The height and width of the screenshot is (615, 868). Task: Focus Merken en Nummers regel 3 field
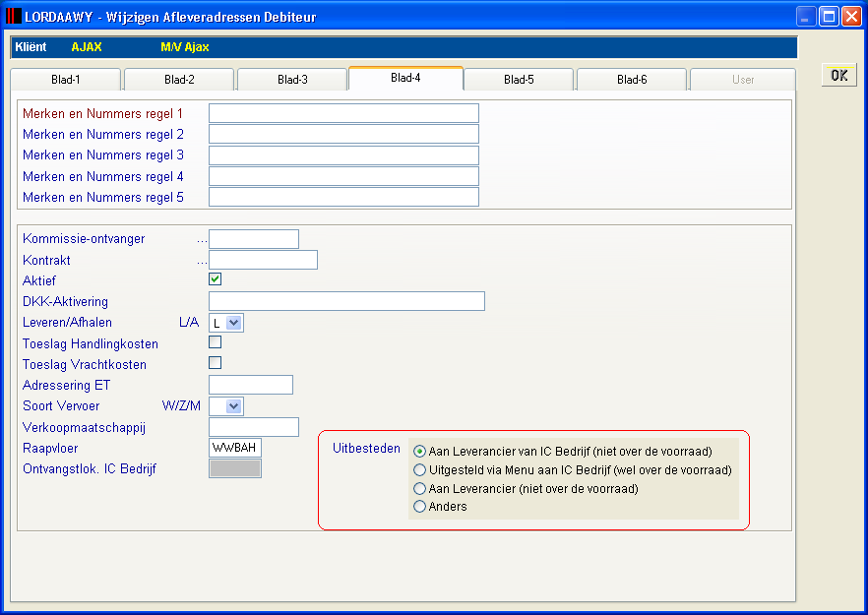[x=343, y=155]
